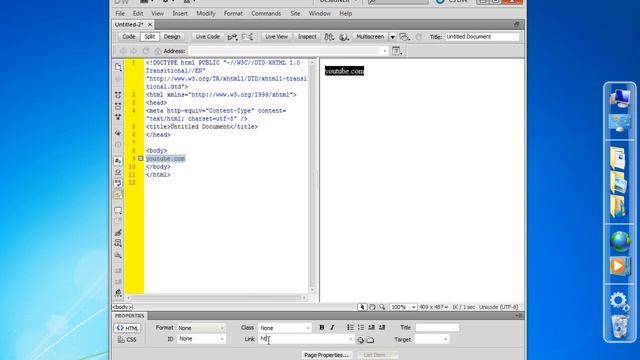The width and height of the screenshot is (640, 360).
Task: Select the Hand tool in status bar
Action: 372,307
